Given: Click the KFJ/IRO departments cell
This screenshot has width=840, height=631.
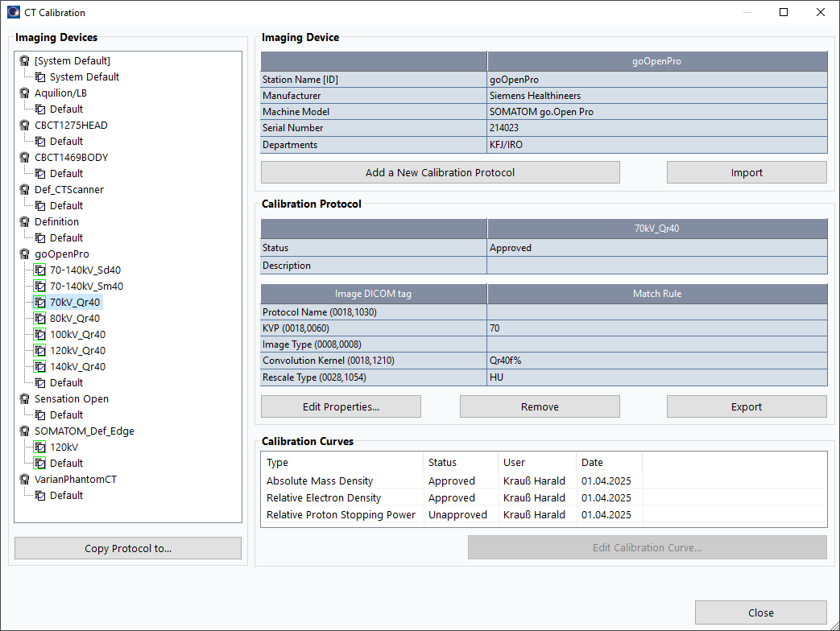Looking at the screenshot, I should (657, 145).
